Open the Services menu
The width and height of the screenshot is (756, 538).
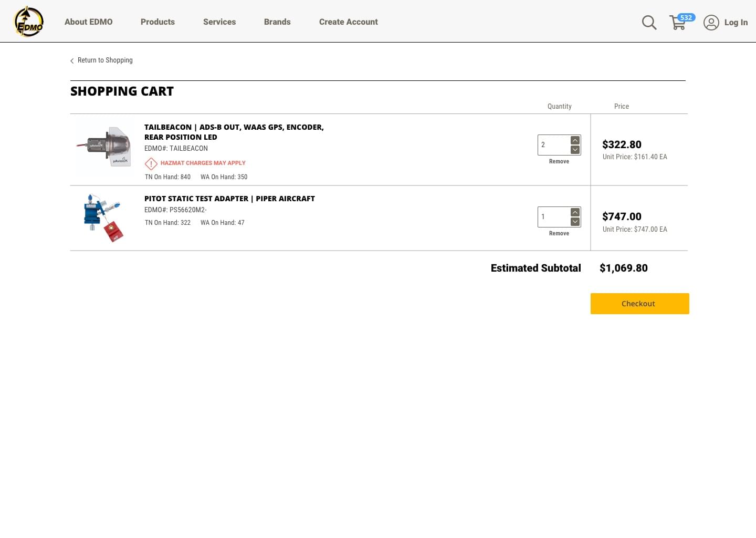[219, 22]
